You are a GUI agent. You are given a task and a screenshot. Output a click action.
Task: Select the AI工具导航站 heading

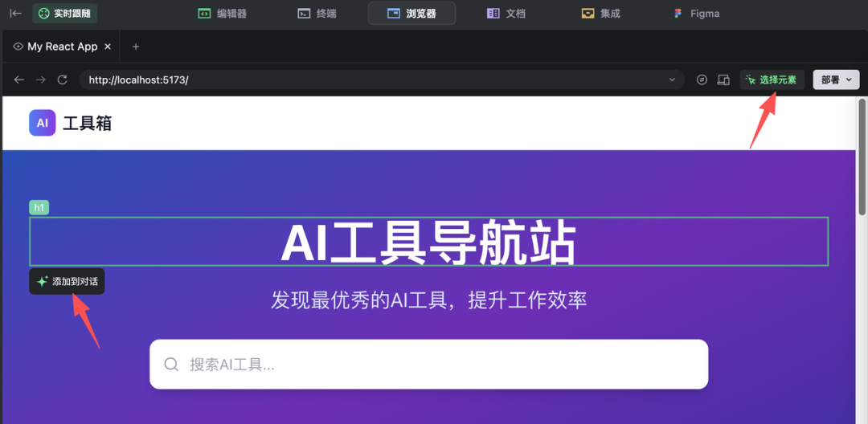point(428,242)
